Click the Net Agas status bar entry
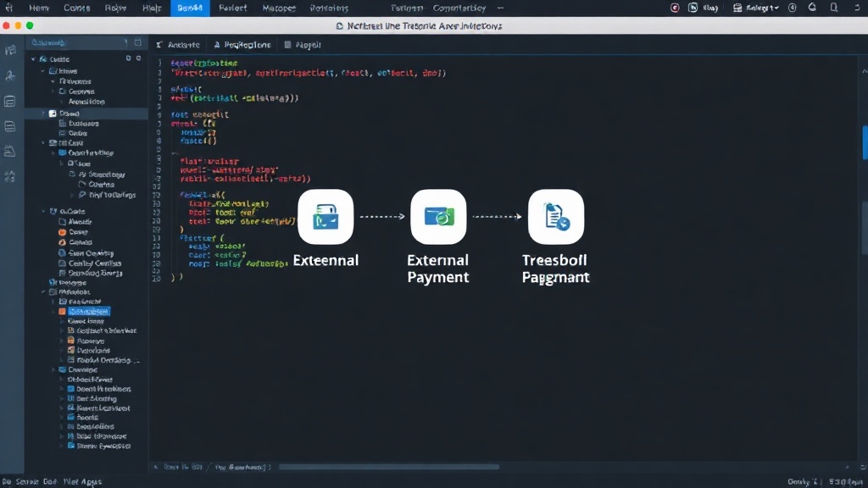The height and width of the screenshot is (488, 868). (x=82, y=482)
